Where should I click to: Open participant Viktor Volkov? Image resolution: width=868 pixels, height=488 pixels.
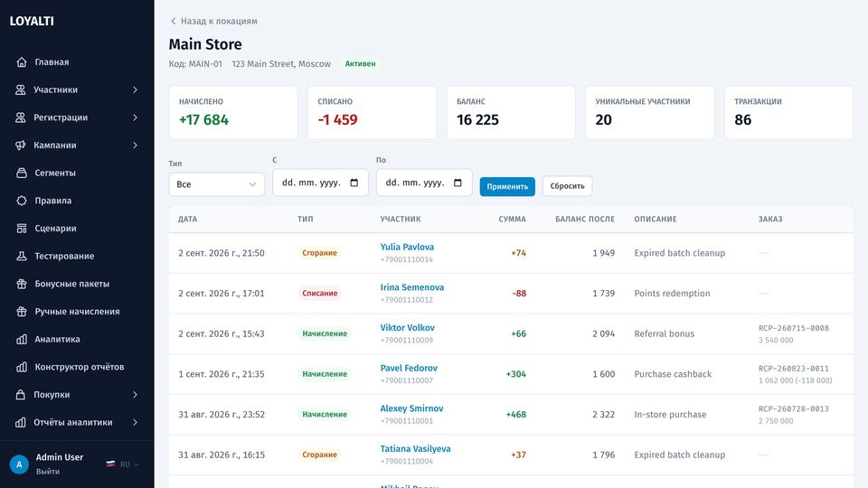[x=408, y=327]
